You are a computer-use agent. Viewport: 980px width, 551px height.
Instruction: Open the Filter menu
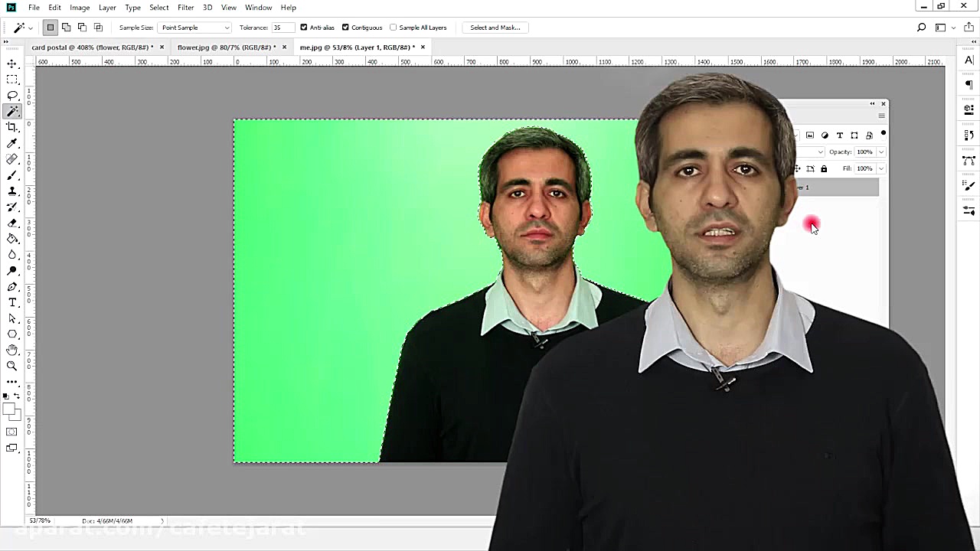[x=185, y=8]
